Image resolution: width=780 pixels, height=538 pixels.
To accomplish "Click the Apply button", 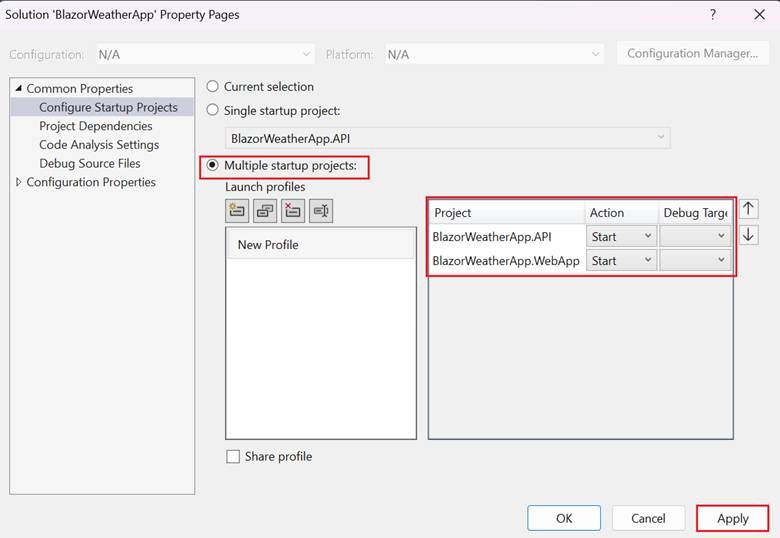I will 733,518.
